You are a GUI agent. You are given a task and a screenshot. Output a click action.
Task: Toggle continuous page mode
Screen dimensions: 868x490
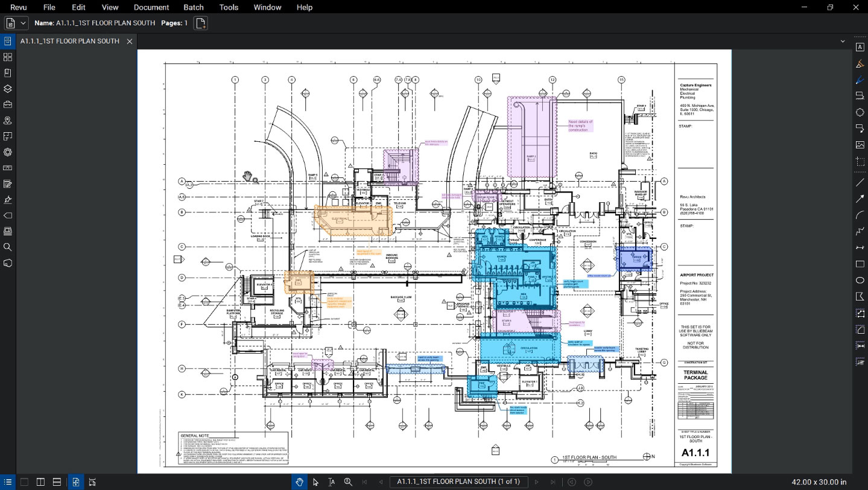coord(92,482)
